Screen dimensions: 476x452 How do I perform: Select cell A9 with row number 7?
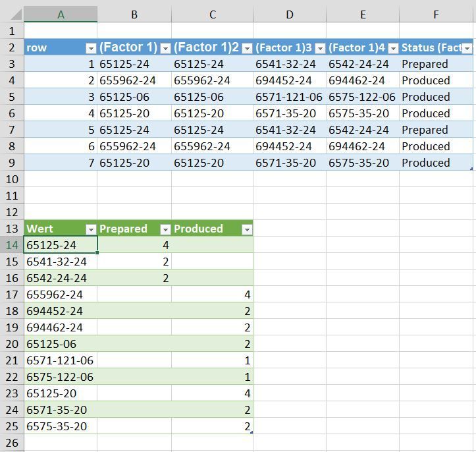pos(61,163)
